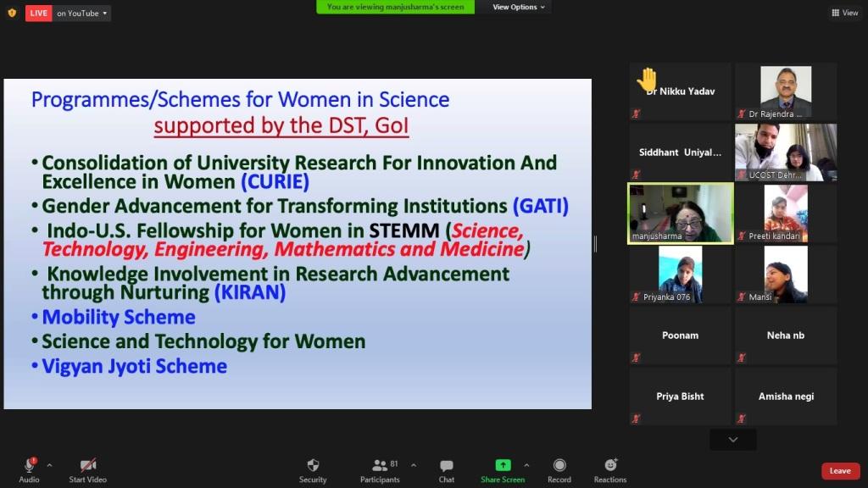The width and height of the screenshot is (868, 488).
Task: Open the Security shield menu
Action: [313, 470]
